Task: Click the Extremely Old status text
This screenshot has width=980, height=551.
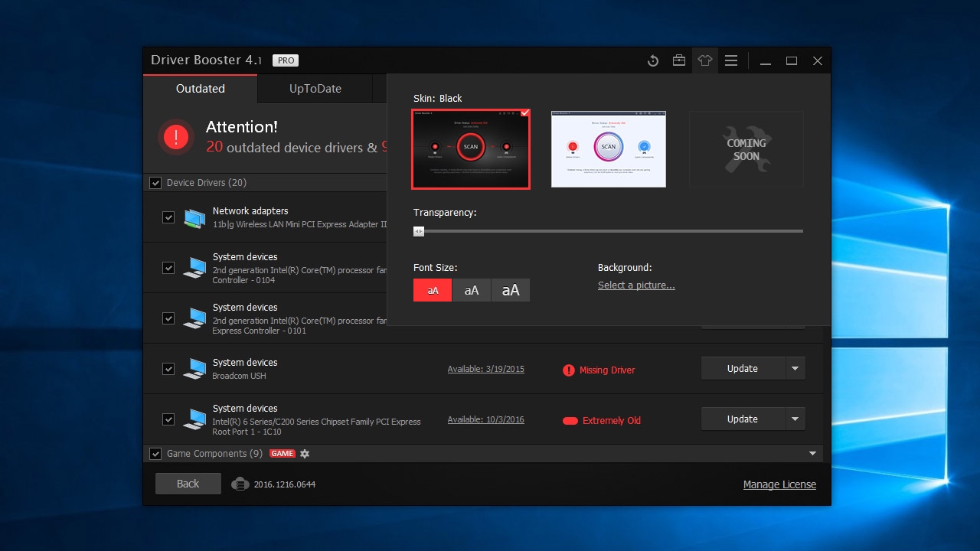Action: (612, 421)
